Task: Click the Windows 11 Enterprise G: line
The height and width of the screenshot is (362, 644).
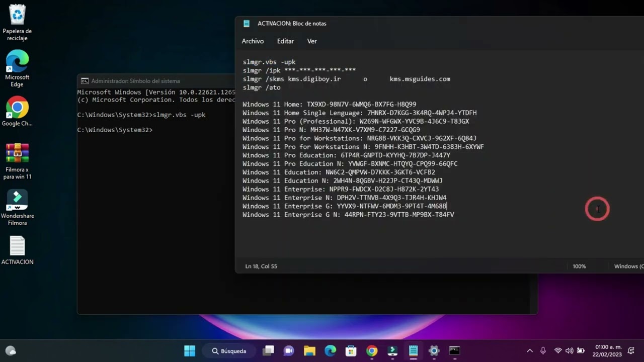Action: [x=345, y=206]
